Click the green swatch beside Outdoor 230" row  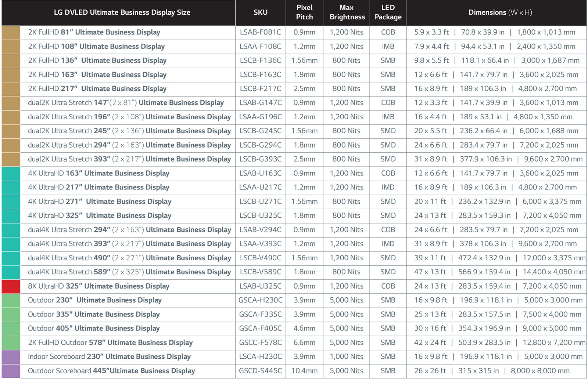(x=11, y=300)
